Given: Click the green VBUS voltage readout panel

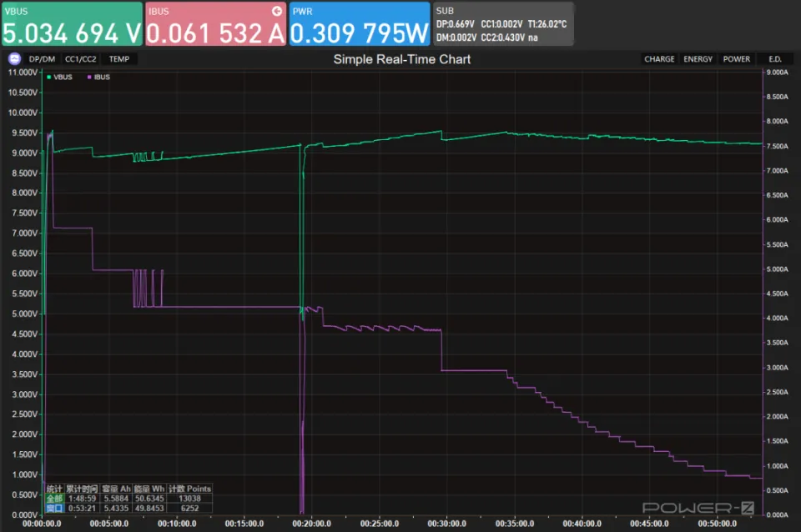Looking at the screenshot, I should pos(72,23).
